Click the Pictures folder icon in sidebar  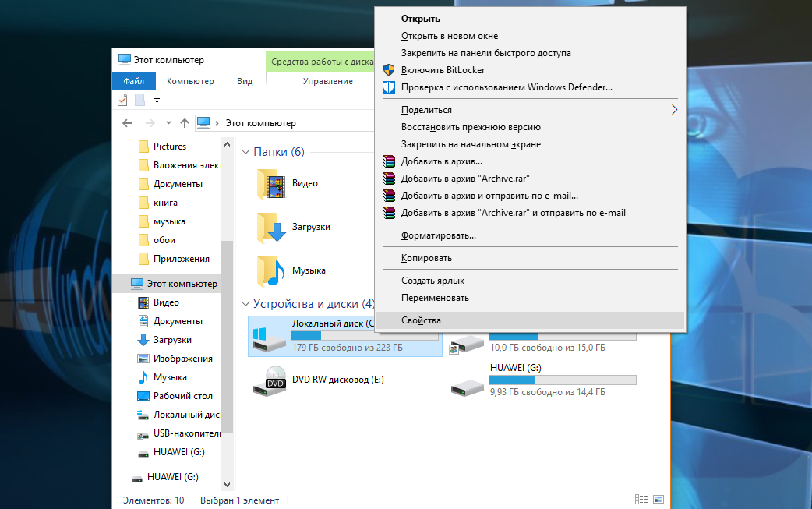(143, 147)
